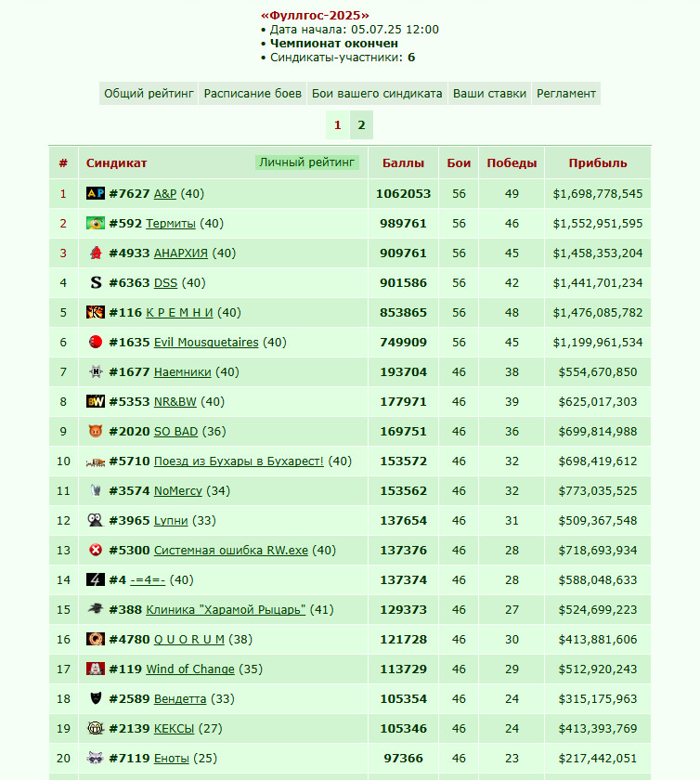Click the DSS syndicate S emblem

96,282
